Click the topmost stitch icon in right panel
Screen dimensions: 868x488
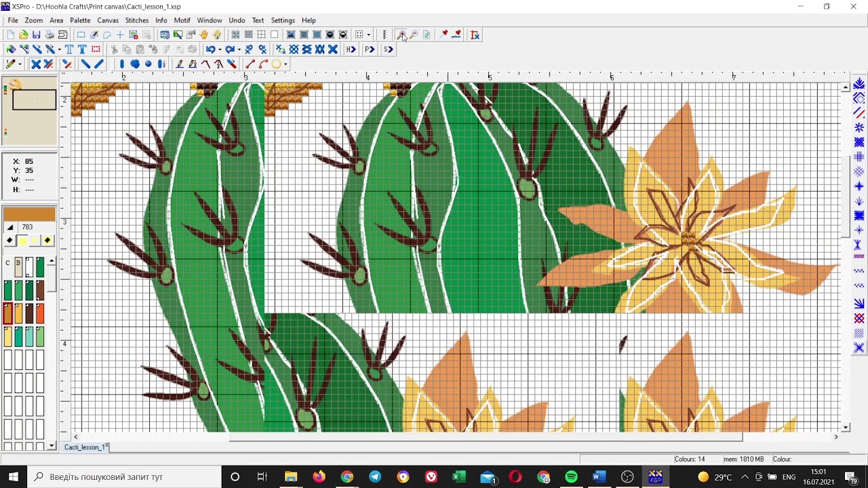(x=859, y=83)
